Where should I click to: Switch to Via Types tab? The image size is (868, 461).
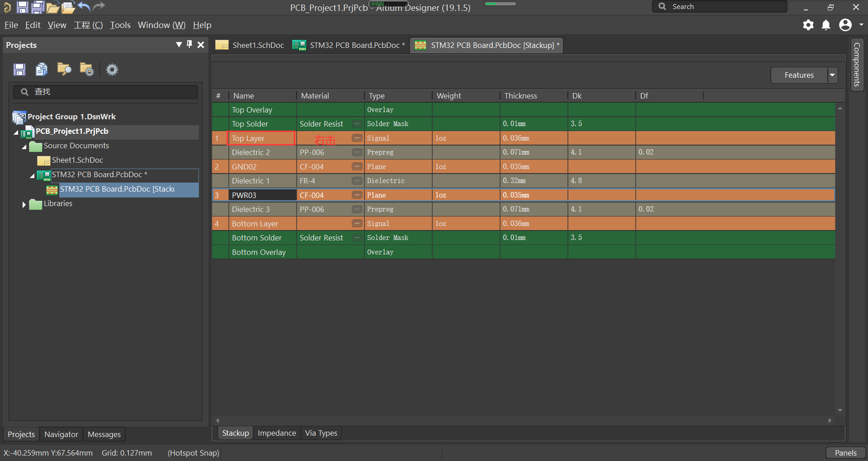[x=321, y=433]
